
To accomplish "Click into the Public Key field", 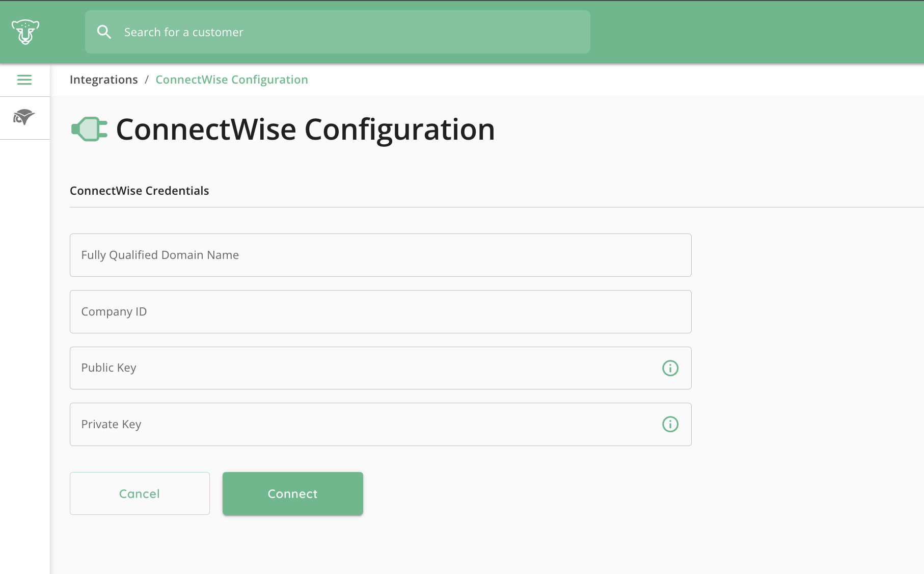I will (381, 368).
